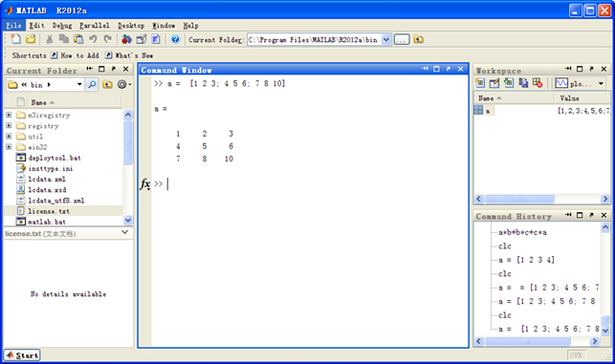The image size is (615, 364).
Task: Open the Desktop menu
Action: 131,26
